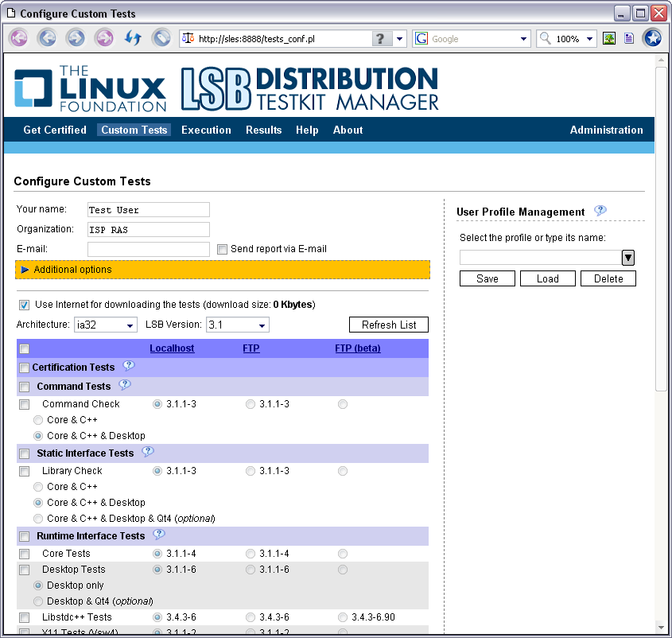Viewport: 672px width, 638px height.
Task: Select FTP 3.1.1-3 radio for Command Check
Action: click(x=251, y=404)
